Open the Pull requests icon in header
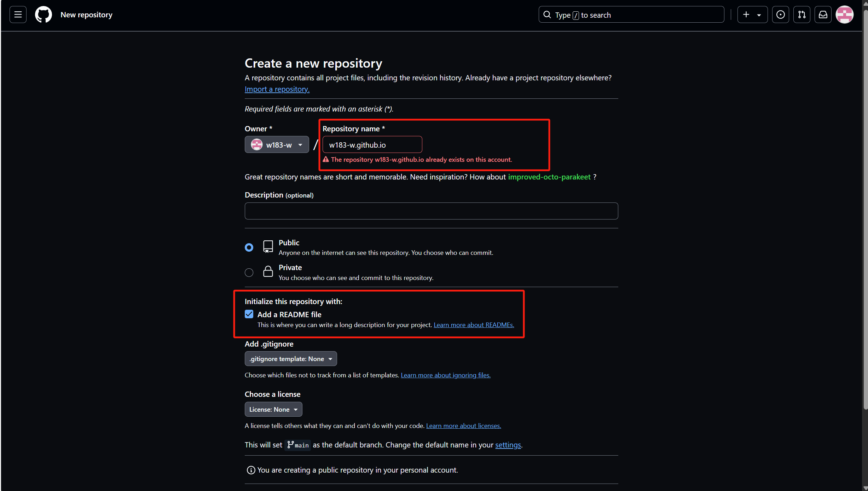 tap(802, 15)
